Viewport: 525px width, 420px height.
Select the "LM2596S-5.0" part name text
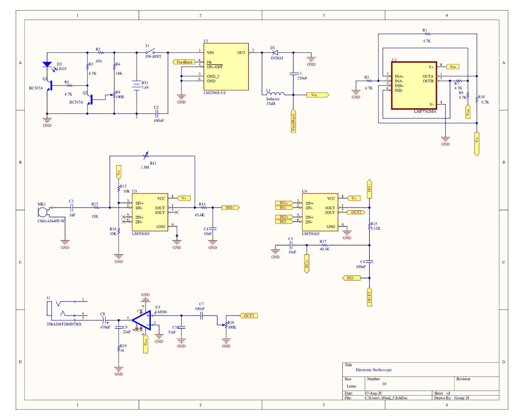pos(215,93)
